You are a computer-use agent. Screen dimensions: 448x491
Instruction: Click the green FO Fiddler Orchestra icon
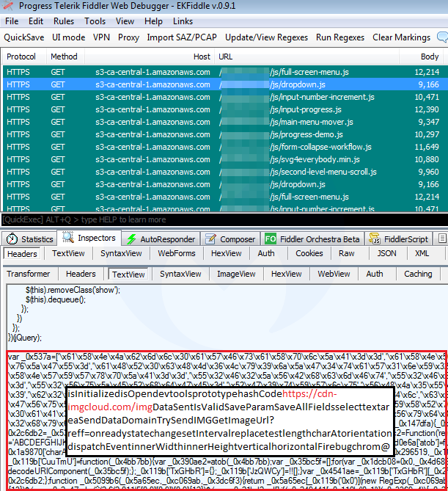pyautogui.click(x=271, y=239)
